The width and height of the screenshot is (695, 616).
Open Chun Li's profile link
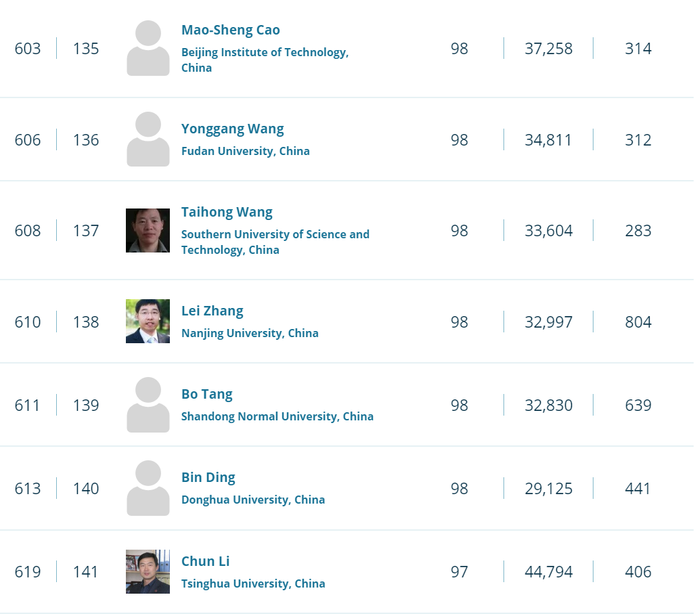point(205,562)
